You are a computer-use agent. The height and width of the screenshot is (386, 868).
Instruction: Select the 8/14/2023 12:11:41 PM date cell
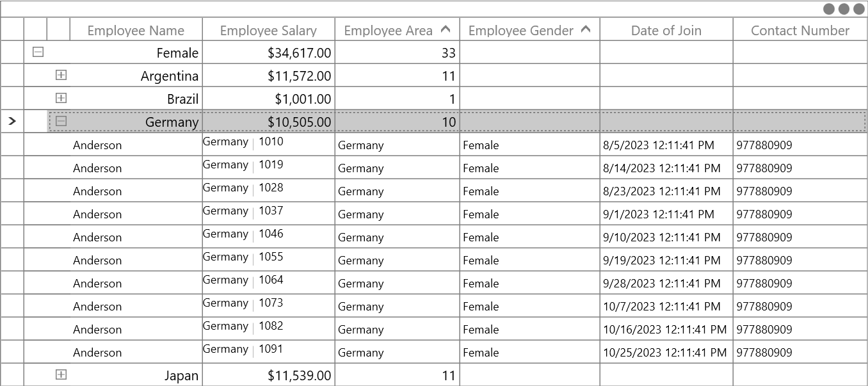coord(666,168)
